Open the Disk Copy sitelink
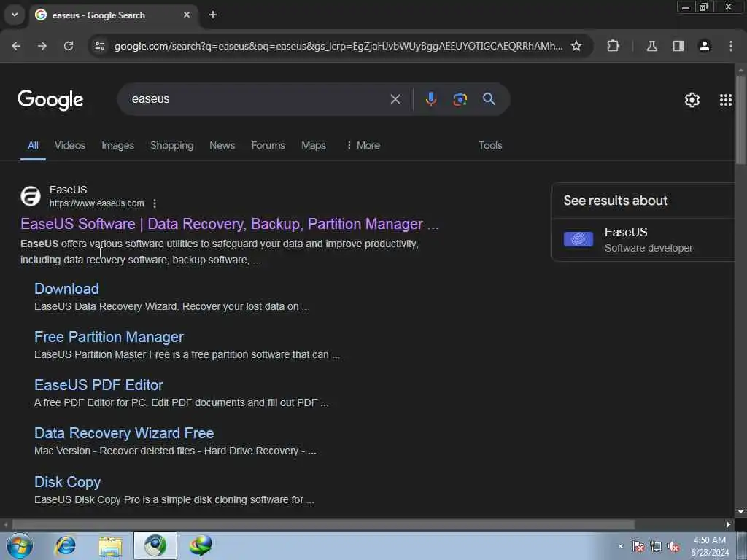This screenshot has width=747, height=560. coord(67,482)
